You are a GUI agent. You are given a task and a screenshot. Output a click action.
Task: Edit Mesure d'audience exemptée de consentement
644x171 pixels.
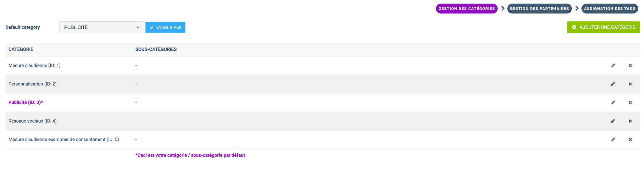[613, 140]
